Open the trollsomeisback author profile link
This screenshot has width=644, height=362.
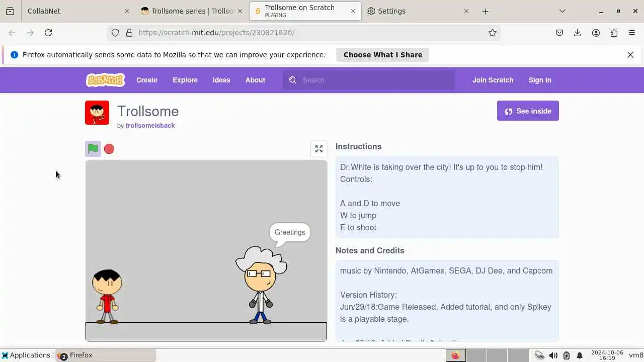coord(150,125)
